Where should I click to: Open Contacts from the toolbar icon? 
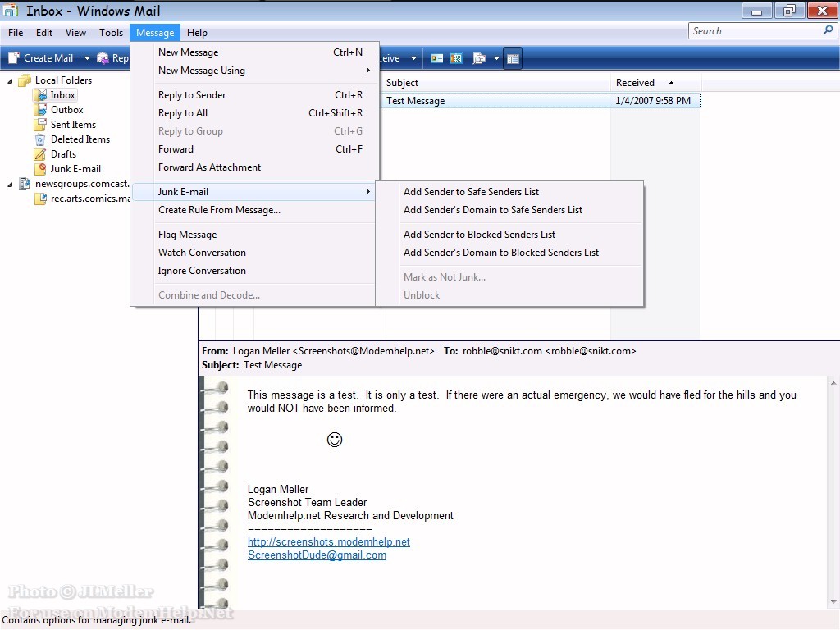pos(437,58)
